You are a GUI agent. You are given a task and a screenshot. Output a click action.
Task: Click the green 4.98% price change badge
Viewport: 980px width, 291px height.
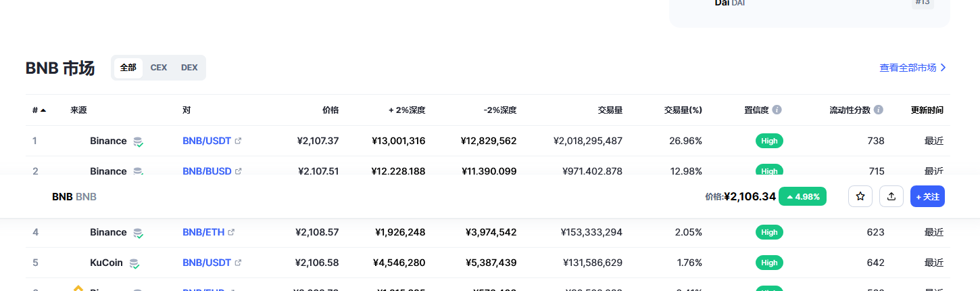802,196
